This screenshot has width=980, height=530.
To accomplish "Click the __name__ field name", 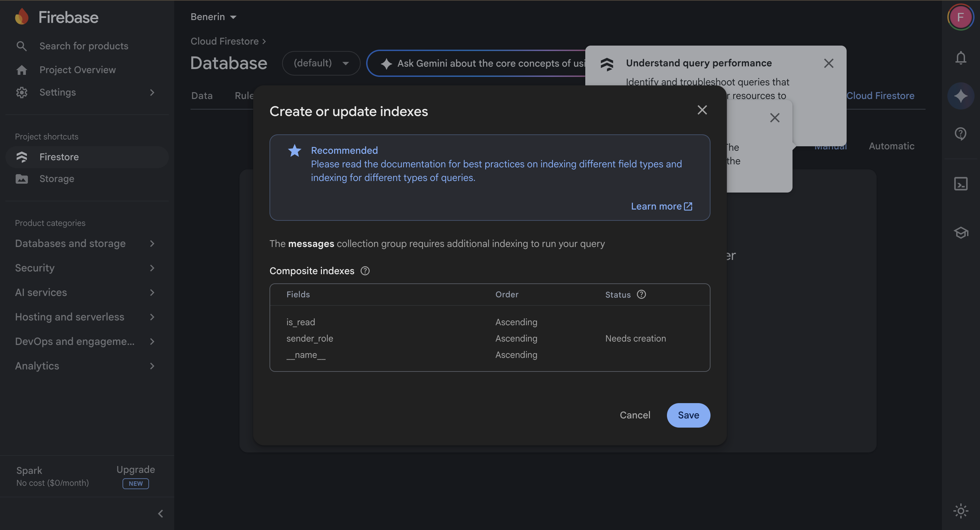I will 306,355.
